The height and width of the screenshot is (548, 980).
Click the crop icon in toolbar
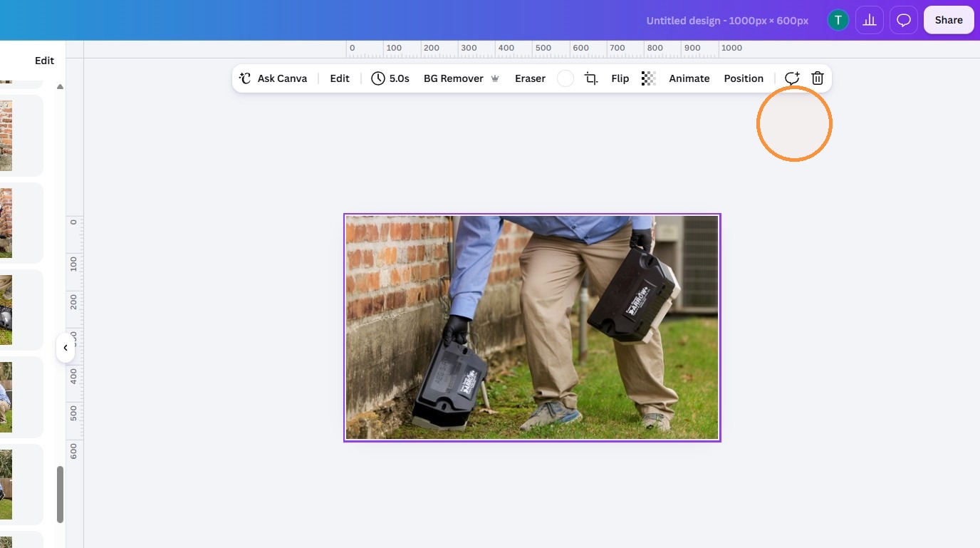click(x=591, y=78)
